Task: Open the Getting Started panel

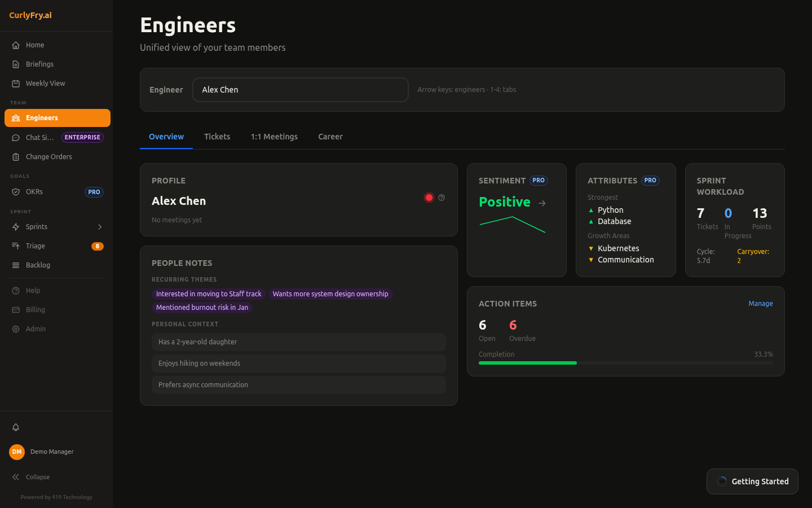Action: tap(752, 481)
